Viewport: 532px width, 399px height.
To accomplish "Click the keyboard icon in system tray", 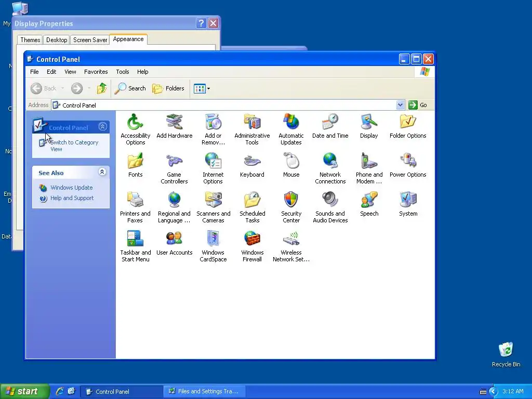I will 483,392.
